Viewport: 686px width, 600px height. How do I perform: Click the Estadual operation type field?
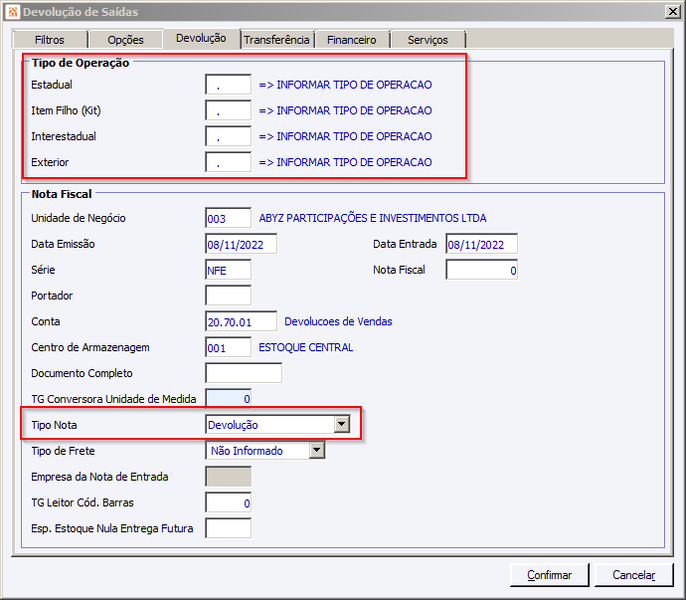click(x=228, y=85)
